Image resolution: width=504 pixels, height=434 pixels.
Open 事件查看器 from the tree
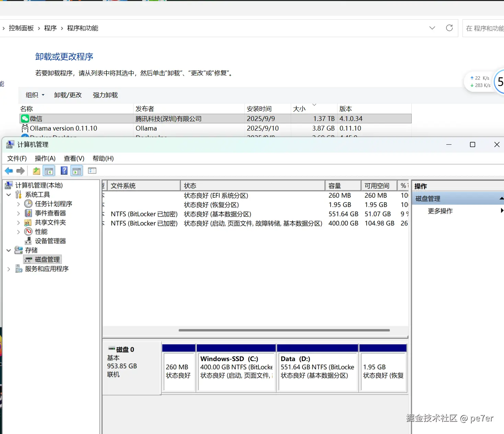(x=49, y=213)
